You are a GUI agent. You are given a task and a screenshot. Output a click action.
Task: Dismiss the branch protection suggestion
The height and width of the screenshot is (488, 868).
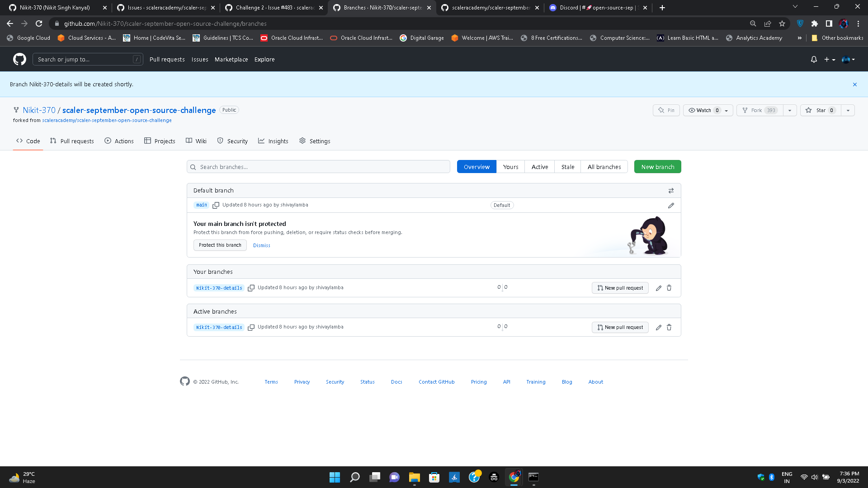261,245
